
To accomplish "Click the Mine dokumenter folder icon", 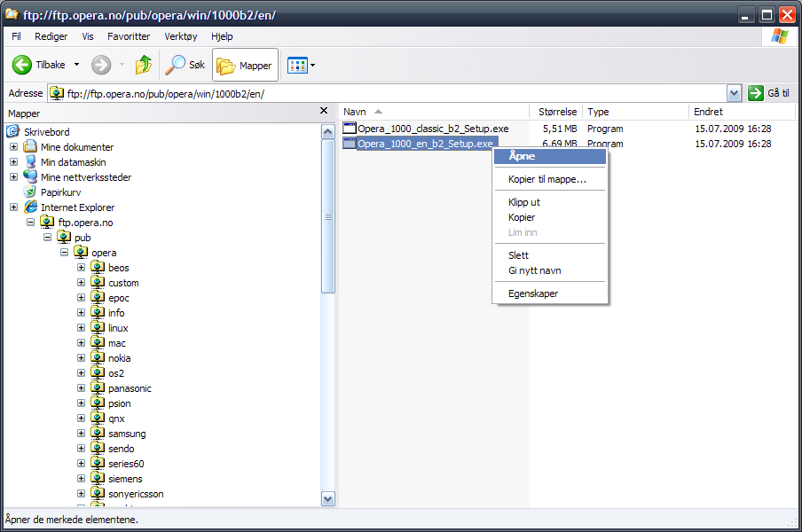I will pos(30,146).
